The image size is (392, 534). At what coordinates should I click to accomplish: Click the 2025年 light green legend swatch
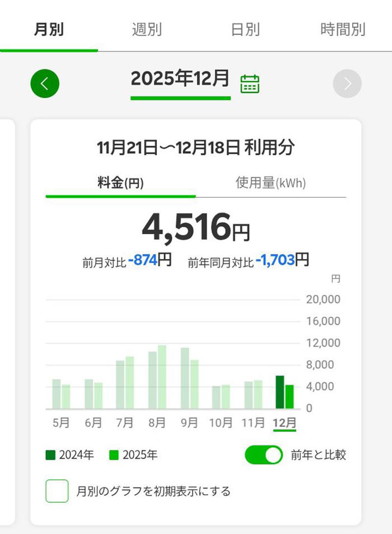[x=114, y=455]
